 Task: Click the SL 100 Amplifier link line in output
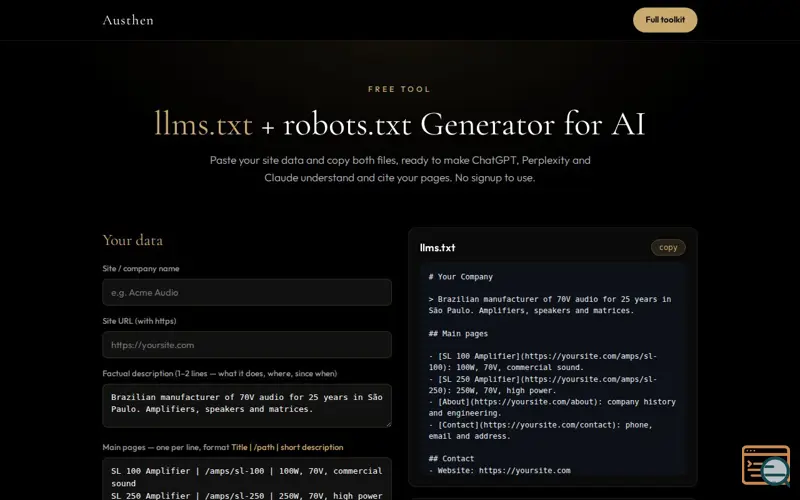543,362
